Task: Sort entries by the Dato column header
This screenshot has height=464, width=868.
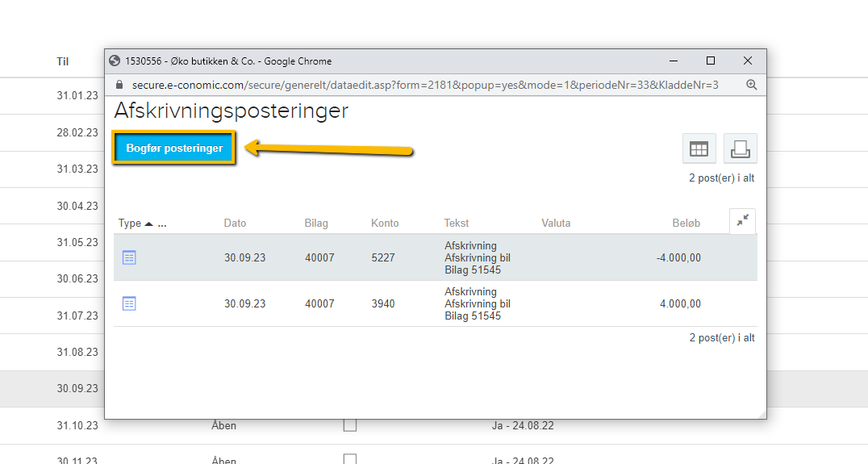Action: tap(235, 224)
